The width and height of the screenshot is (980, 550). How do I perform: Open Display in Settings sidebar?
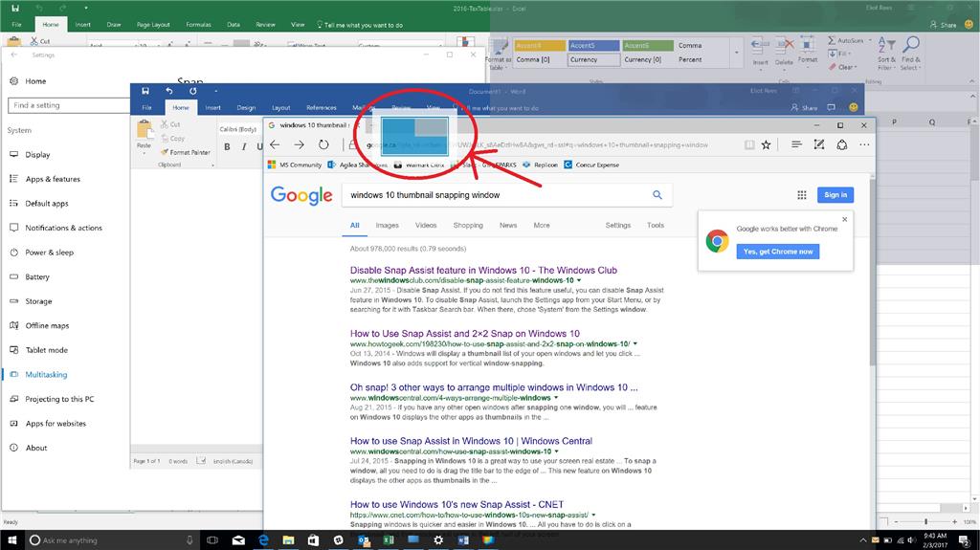[37, 154]
